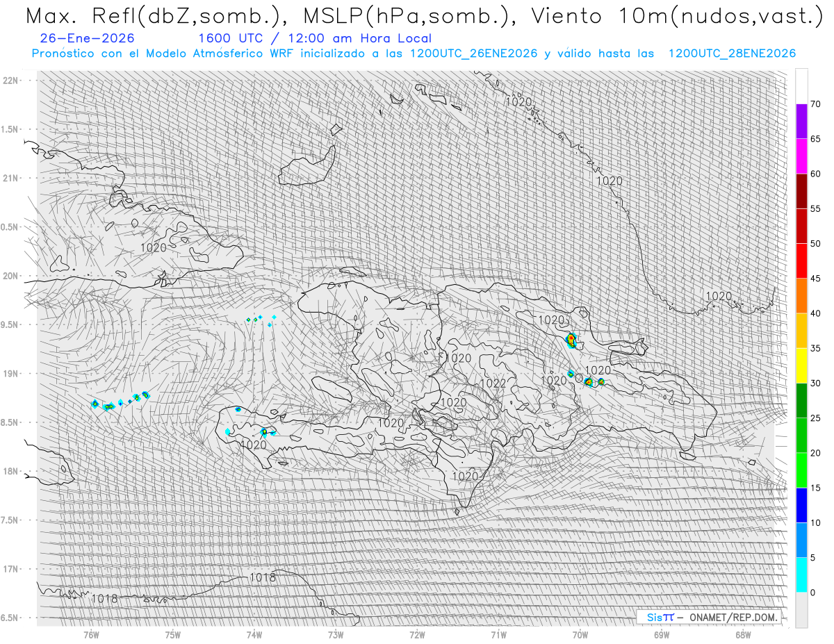Screen dimensions: 834x644
Task: Click the colorbar value "15"
Action: point(816,488)
